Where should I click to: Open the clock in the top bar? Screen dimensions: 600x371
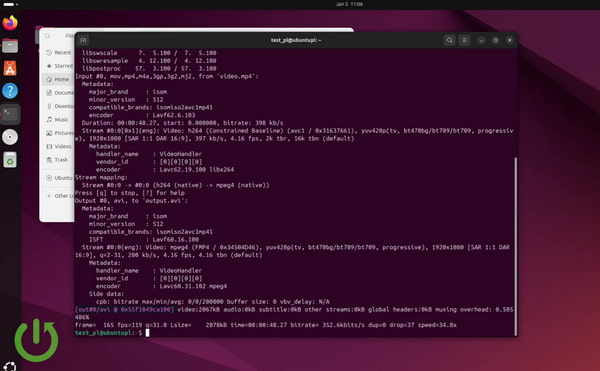point(349,4)
